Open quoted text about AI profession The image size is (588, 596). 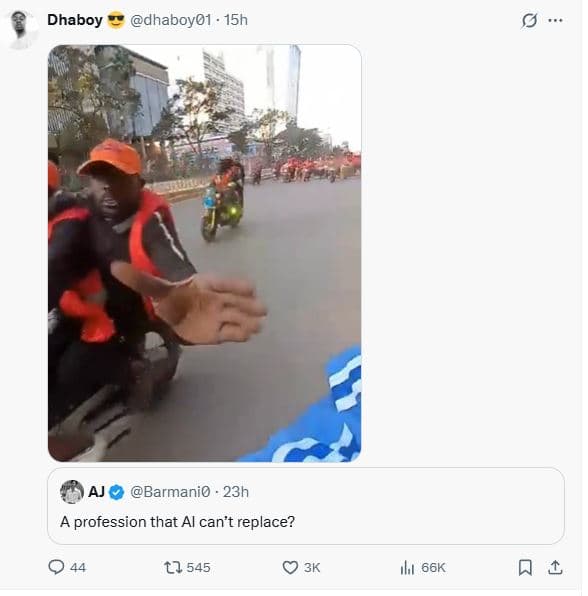[178, 522]
